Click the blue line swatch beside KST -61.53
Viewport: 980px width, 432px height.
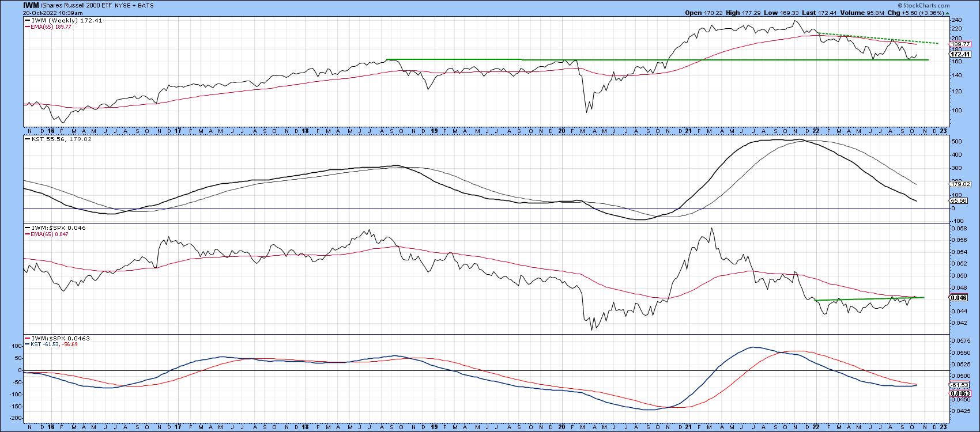click(x=28, y=344)
